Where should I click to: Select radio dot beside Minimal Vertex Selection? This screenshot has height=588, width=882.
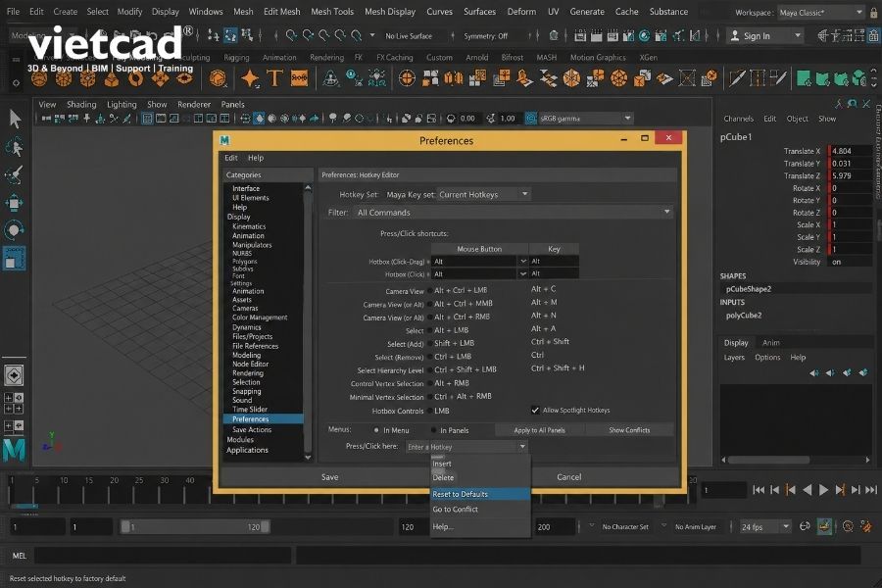pyautogui.click(x=430, y=397)
